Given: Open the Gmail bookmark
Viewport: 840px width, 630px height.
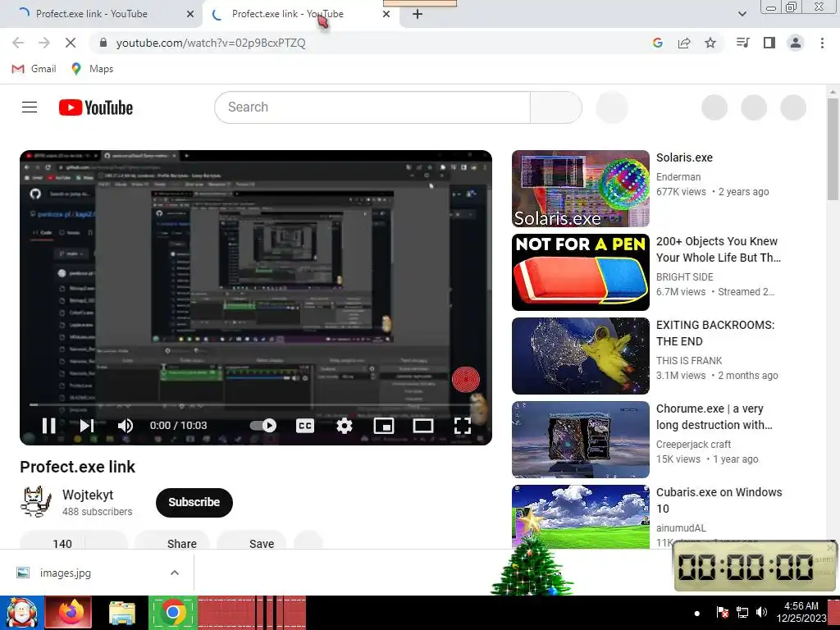Looking at the screenshot, I should [x=34, y=69].
